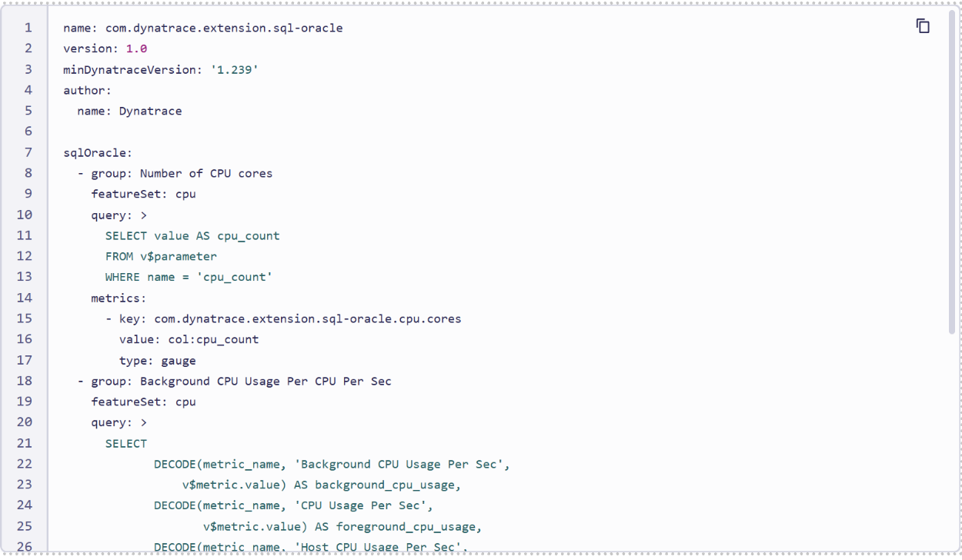Click the first featureSet: cpu line
Viewport: 962px width, 560px height.
click(x=143, y=194)
